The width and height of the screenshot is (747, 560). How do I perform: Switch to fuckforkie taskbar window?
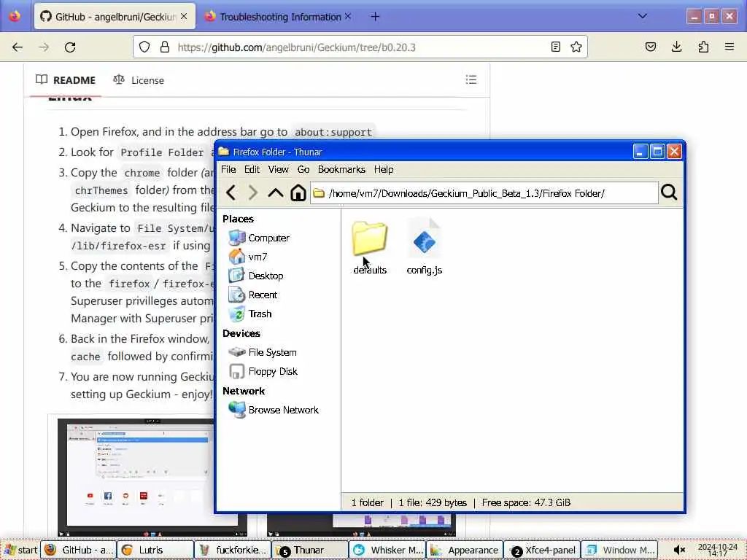click(233, 550)
